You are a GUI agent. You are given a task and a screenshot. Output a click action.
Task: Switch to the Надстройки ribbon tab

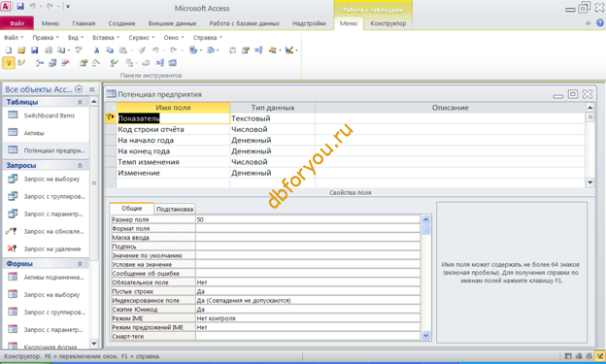coord(309,23)
